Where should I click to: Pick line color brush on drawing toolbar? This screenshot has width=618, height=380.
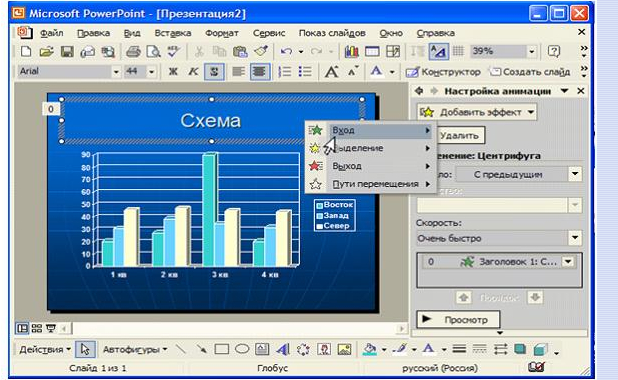coord(400,349)
